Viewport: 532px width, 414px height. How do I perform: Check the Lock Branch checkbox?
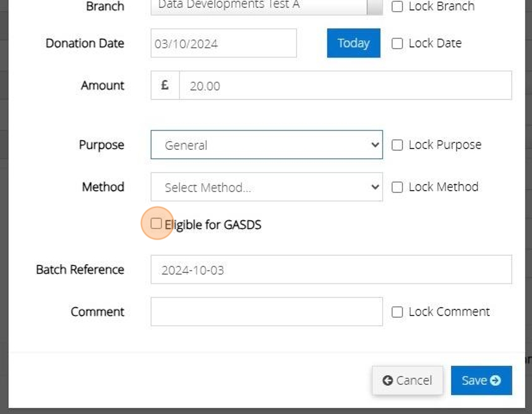coord(397,7)
